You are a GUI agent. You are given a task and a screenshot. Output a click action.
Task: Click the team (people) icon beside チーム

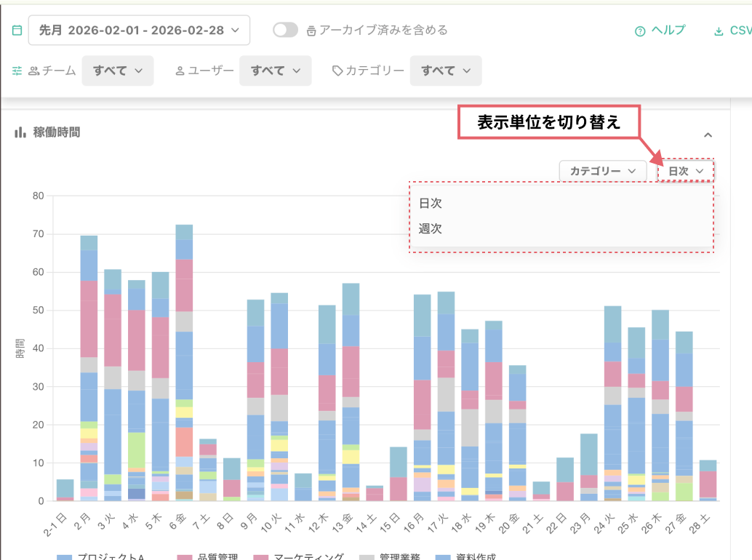[x=35, y=71]
